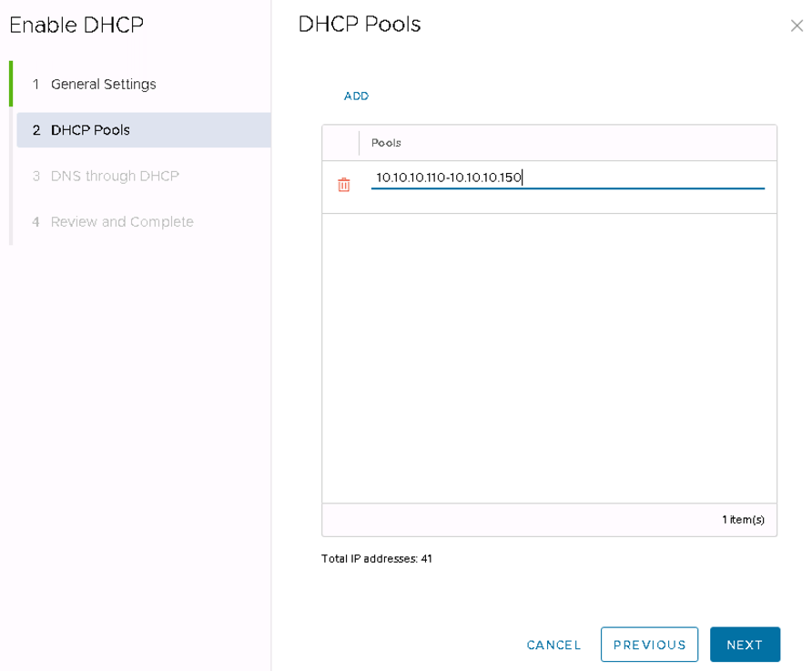Click the 1 item(s) table footer

point(743,520)
